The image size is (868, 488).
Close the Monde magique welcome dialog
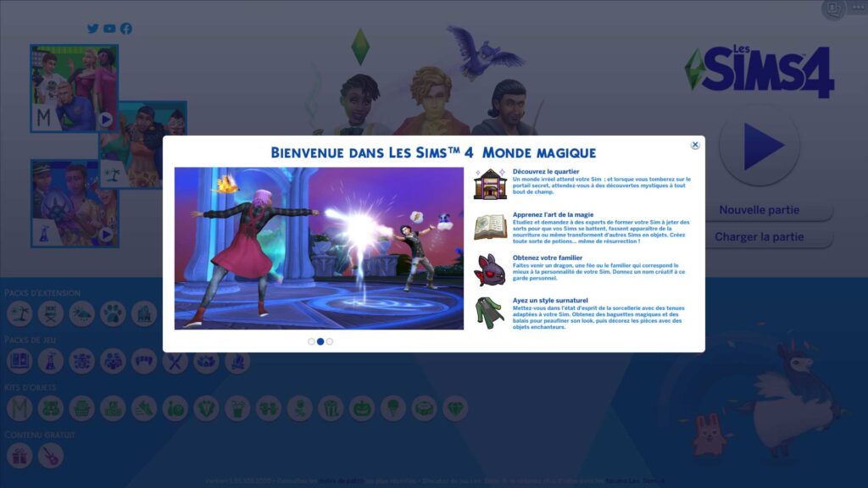695,145
